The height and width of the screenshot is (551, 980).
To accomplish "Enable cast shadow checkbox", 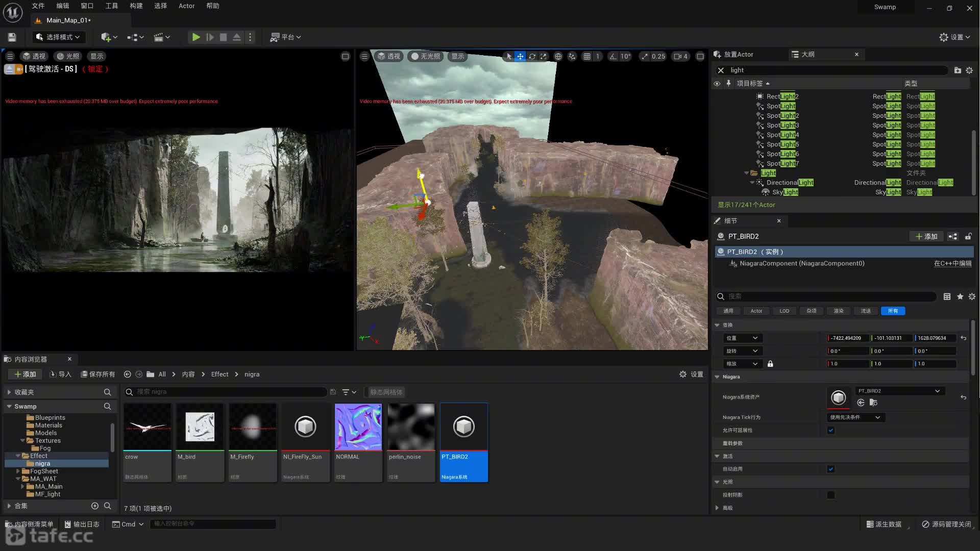I will (x=830, y=495).
